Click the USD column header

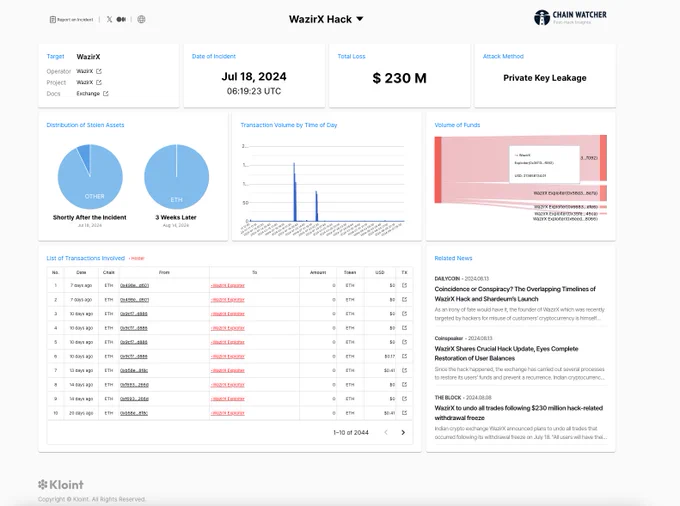[x=380, y=272]
